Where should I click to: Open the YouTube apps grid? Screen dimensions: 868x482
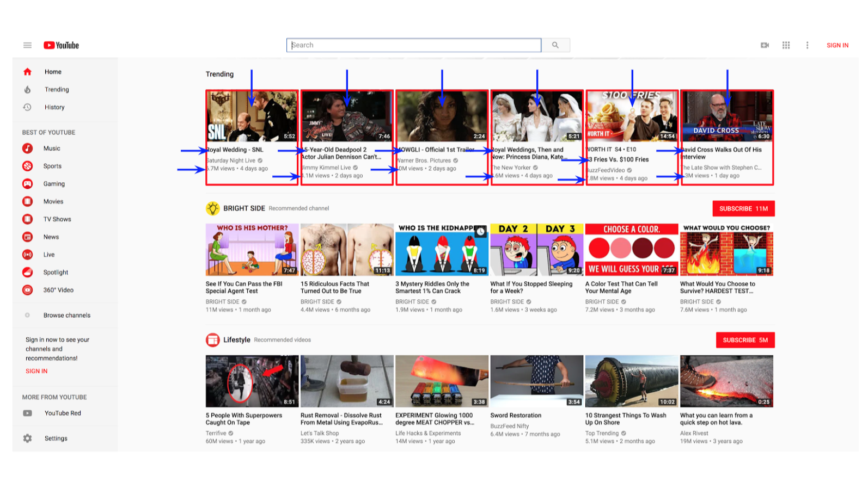786,45
